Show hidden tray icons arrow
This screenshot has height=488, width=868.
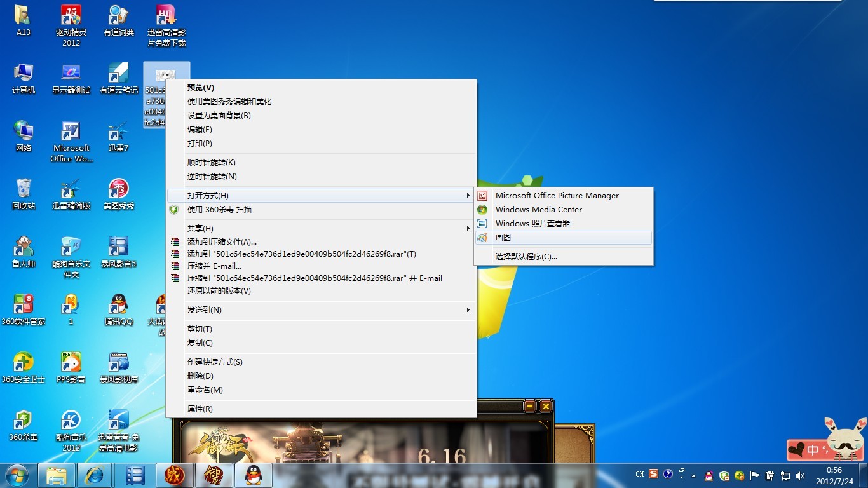(693, 475)
